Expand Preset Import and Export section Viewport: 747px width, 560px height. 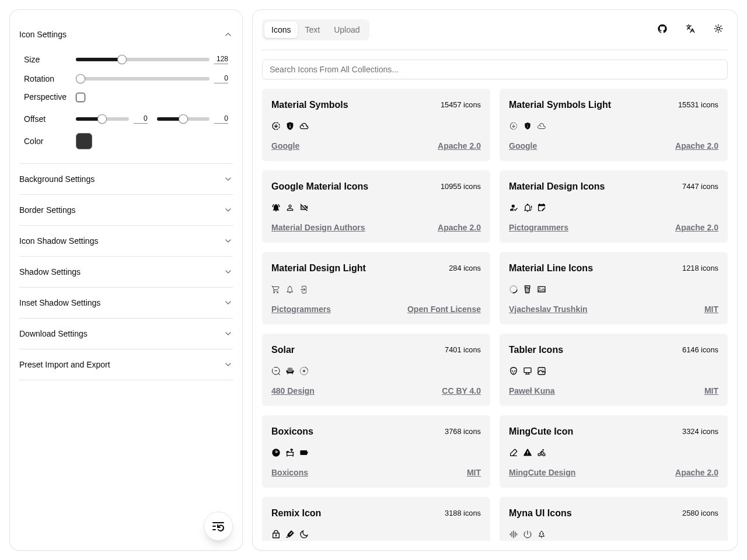tap(126, 365)
